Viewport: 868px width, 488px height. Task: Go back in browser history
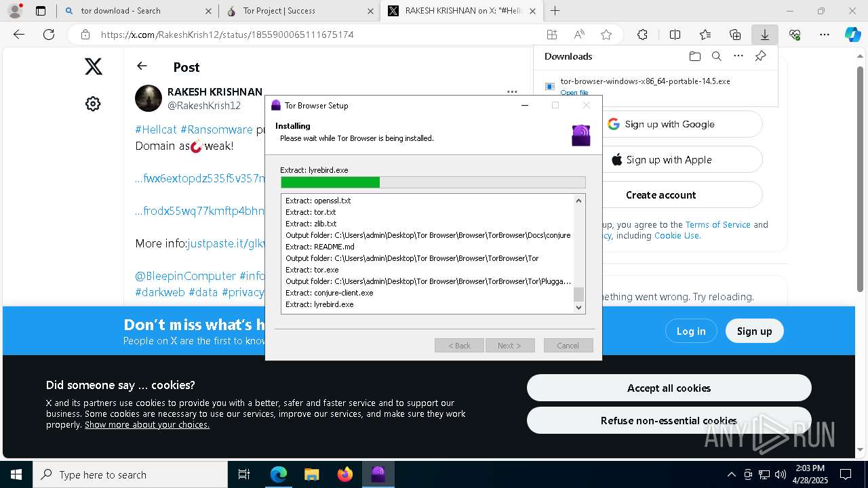[x=19, y=35]
